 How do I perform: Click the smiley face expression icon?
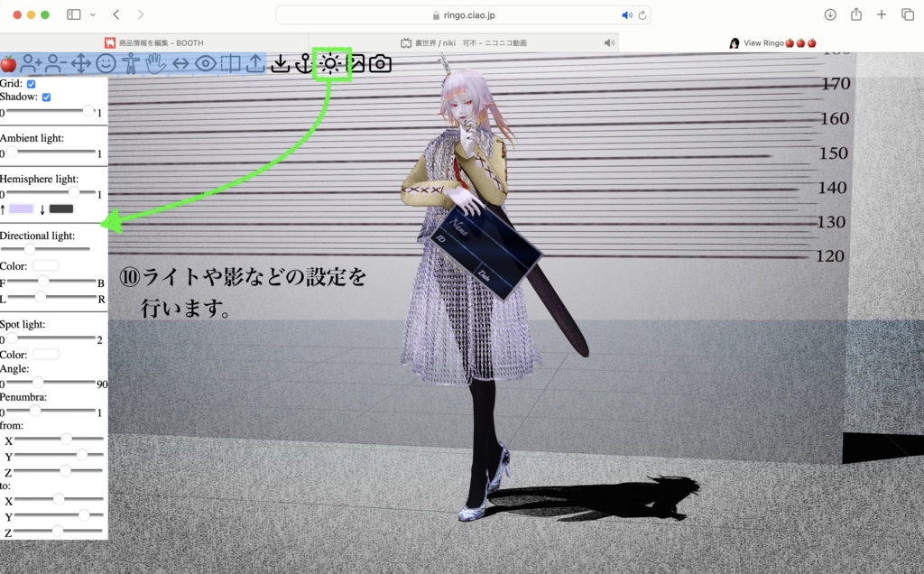point(105,63)
